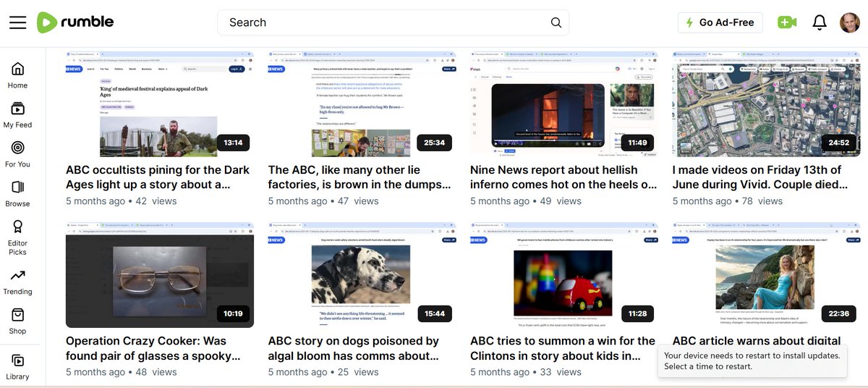
Task: Click '5 months ago • 33 views' text
Action: (x=526, y=372)
